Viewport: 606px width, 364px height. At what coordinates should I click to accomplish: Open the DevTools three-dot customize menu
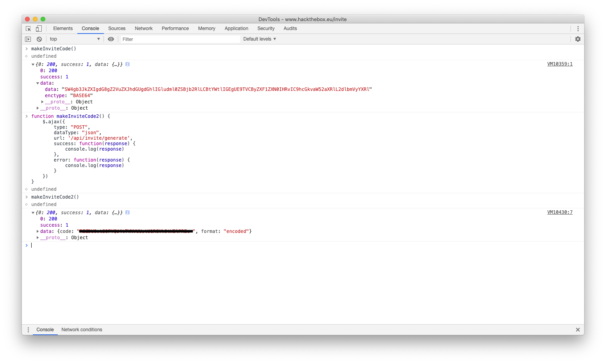click(x=578, y=28)
